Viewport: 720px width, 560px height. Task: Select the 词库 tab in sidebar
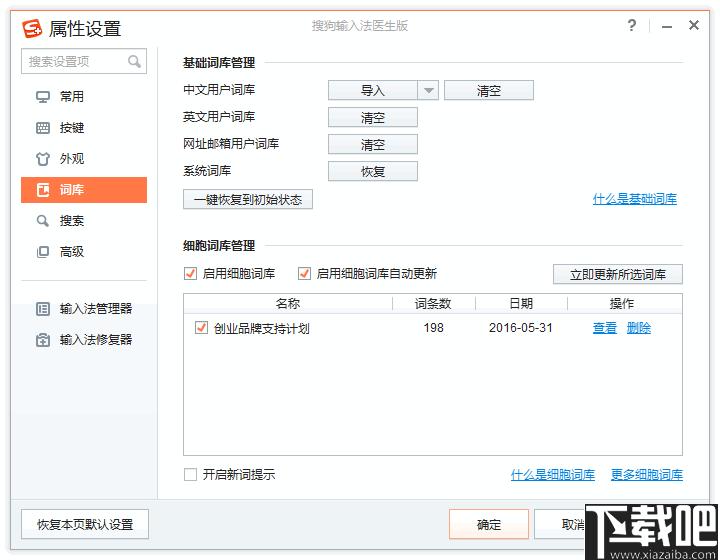click(84, 190)
